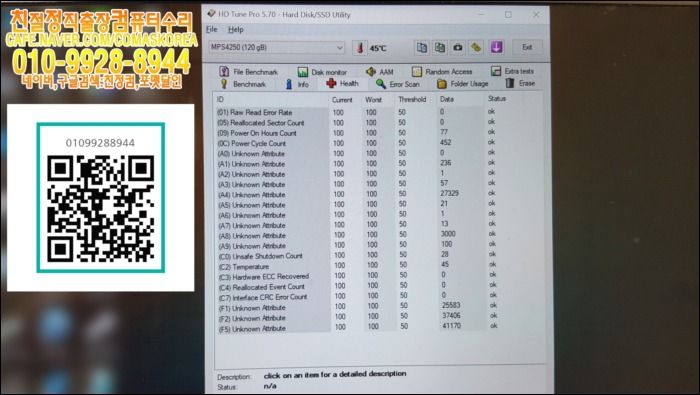Click the Disk monitor chart icon
The width and height of the screenshot is (700, 395).
pos(303,72)
